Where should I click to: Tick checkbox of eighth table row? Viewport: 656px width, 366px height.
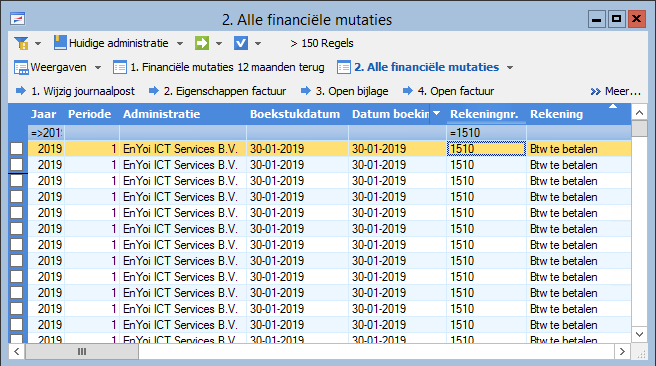[x=17, y=261]
